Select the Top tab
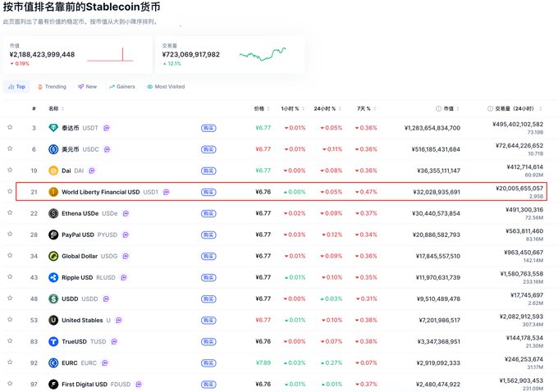 [x=16, y=86]
